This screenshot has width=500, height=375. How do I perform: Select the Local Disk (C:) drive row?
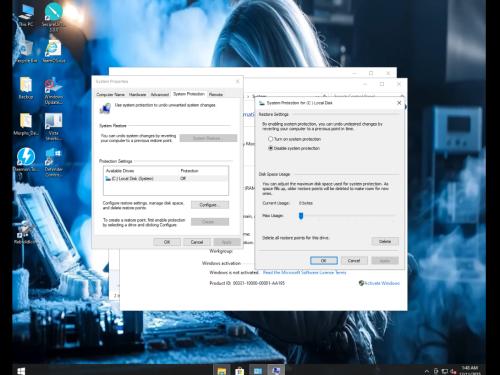[166, 179]
